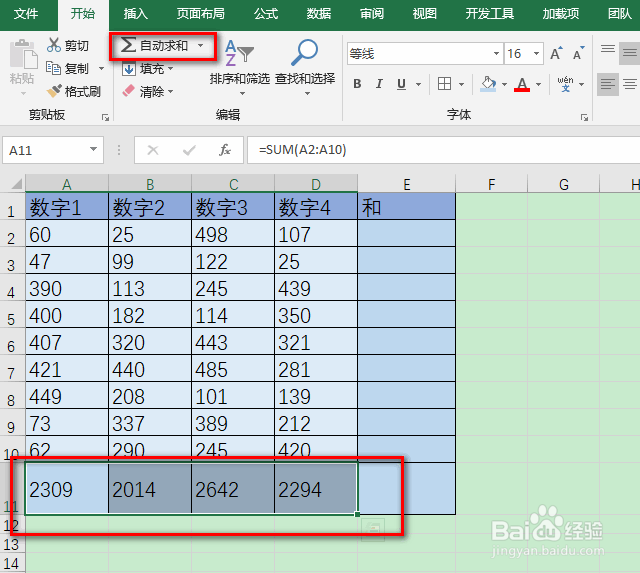Toggle bold formatting
The height and width of the screenshot is (573, 640).
pyautogui.click(x=357, y=84)
